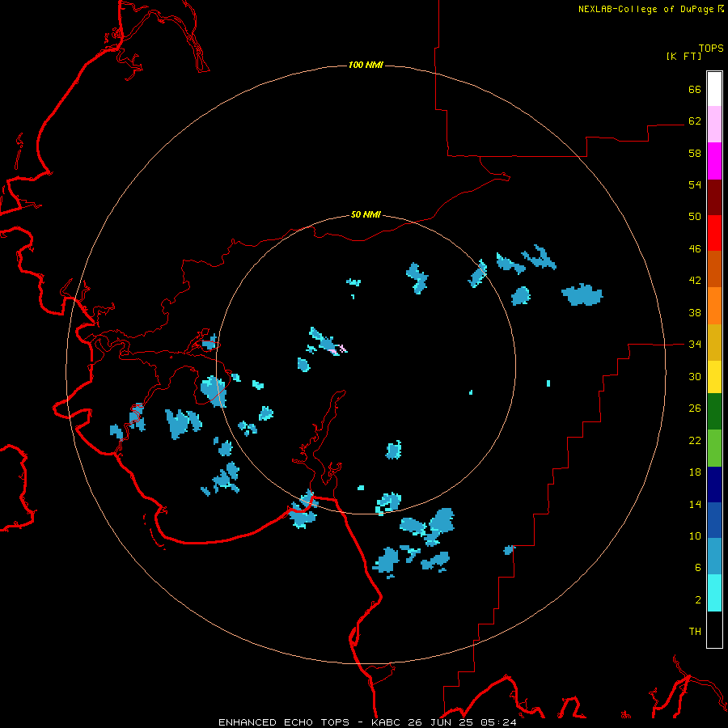Click the "[K FT]" units label
Screen dimensions: 728x728
click(684, 56)
